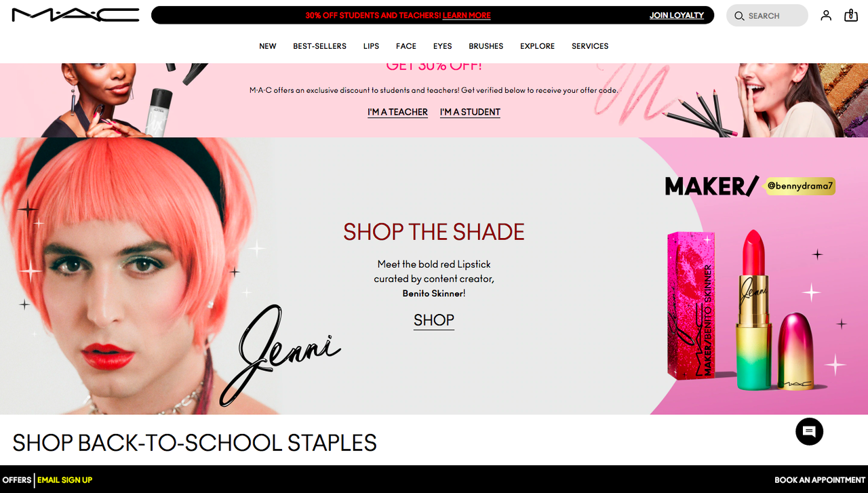This screenshot has height=493, width=868.
Task: Expand the LIPS navigation menu
Action: click(371, 46)
